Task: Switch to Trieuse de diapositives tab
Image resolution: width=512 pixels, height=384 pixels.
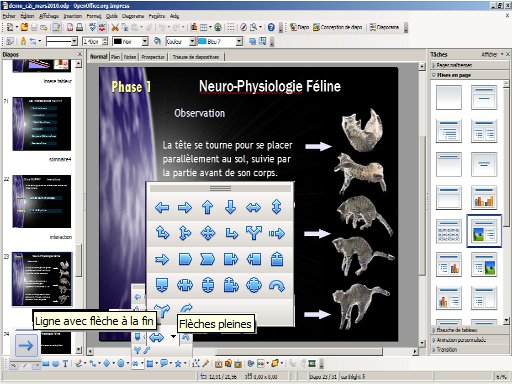Action: click(x=196, y=57)
